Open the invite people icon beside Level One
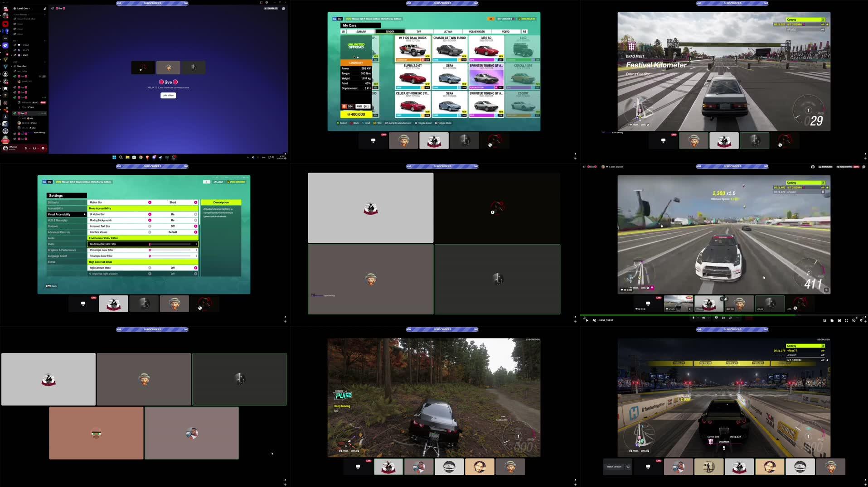868x487 pixels. (x=45, y=9)
